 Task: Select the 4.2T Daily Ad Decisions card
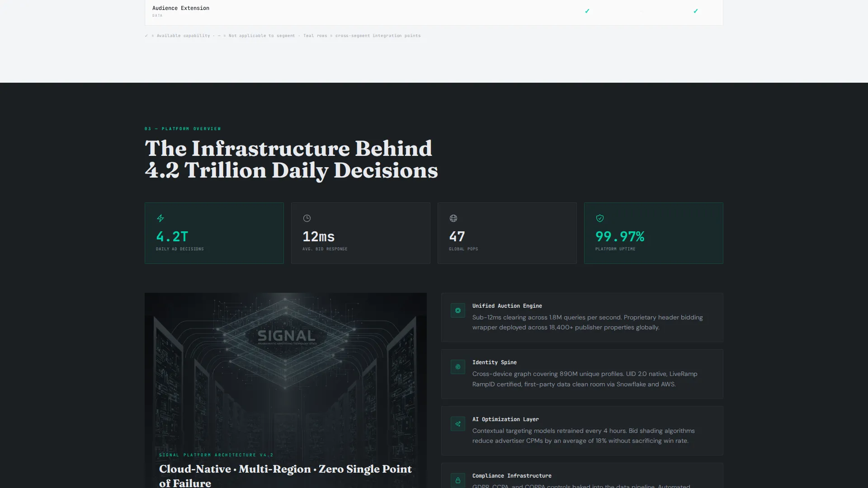214,233
